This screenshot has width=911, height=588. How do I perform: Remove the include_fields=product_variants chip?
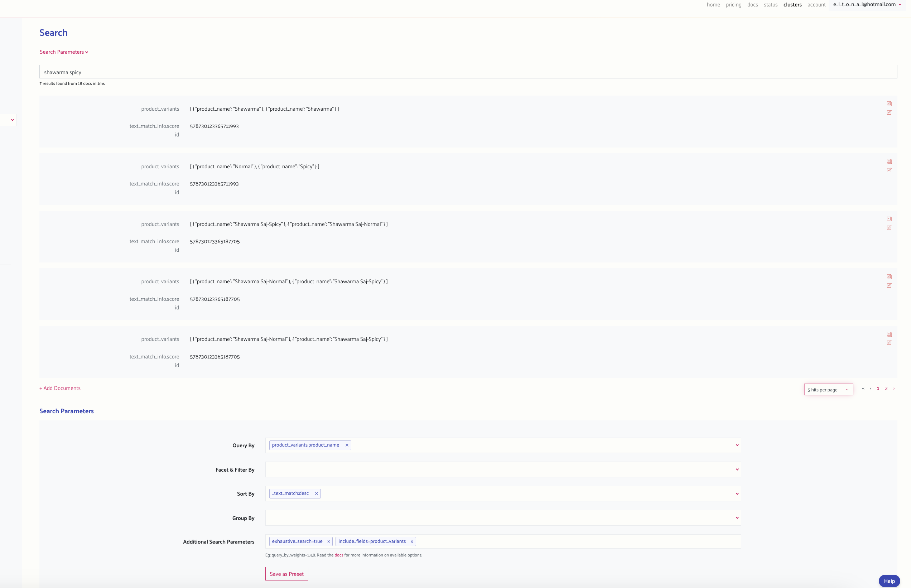[x=411, y=541]
